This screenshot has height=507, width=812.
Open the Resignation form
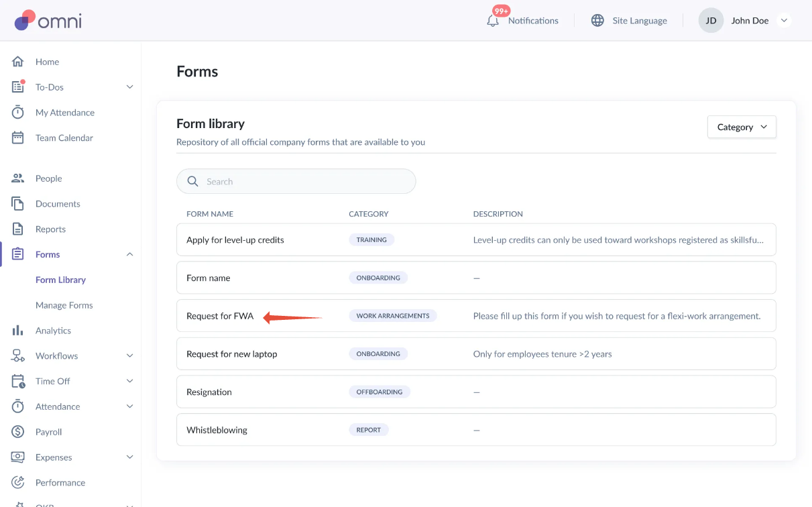tap(476, 392)
